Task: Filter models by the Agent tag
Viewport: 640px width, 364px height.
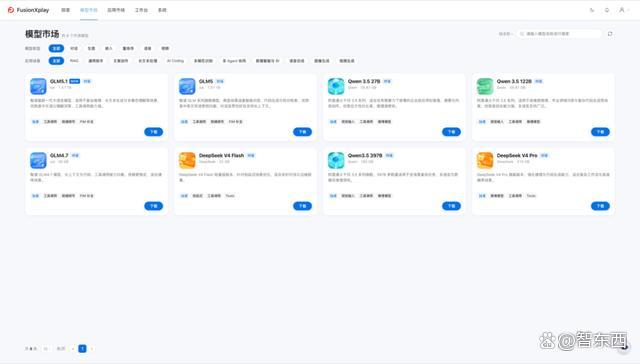Action: (x=234, y=61)
